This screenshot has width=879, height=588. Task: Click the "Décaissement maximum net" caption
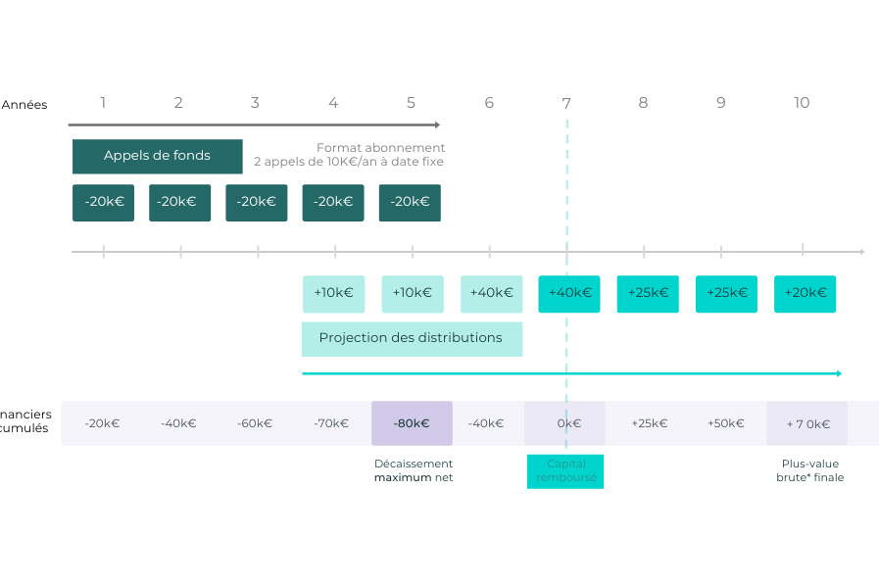[x=414, y=470]
